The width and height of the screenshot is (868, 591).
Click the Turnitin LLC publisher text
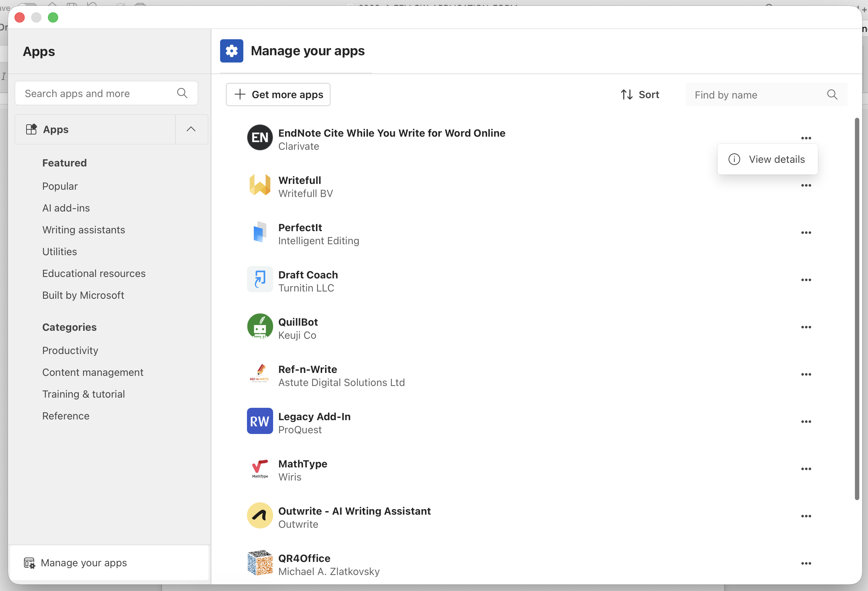point(306,288)
